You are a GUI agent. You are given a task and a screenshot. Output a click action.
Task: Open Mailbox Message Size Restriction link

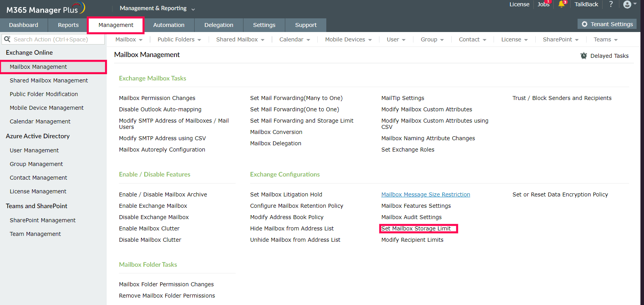point(426,194)
